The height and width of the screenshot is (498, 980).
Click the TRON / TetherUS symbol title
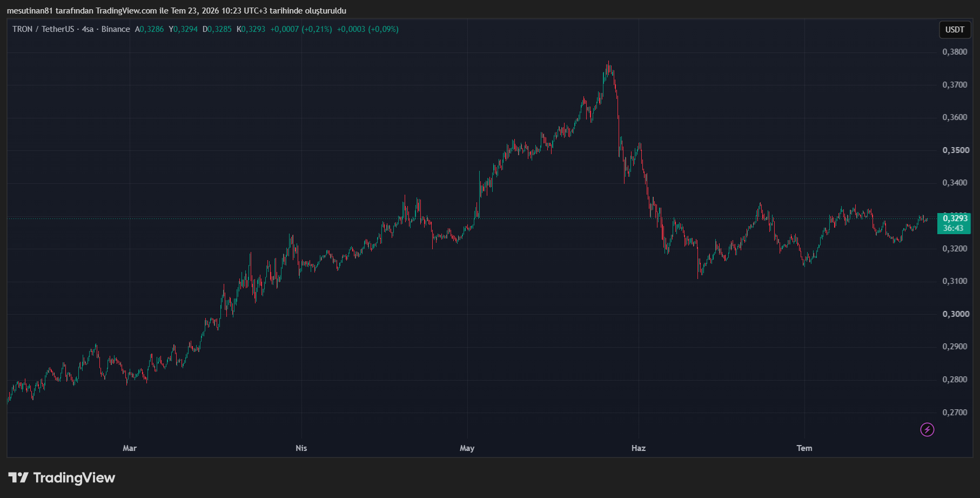pyautogui.click(x=44, y=29)
